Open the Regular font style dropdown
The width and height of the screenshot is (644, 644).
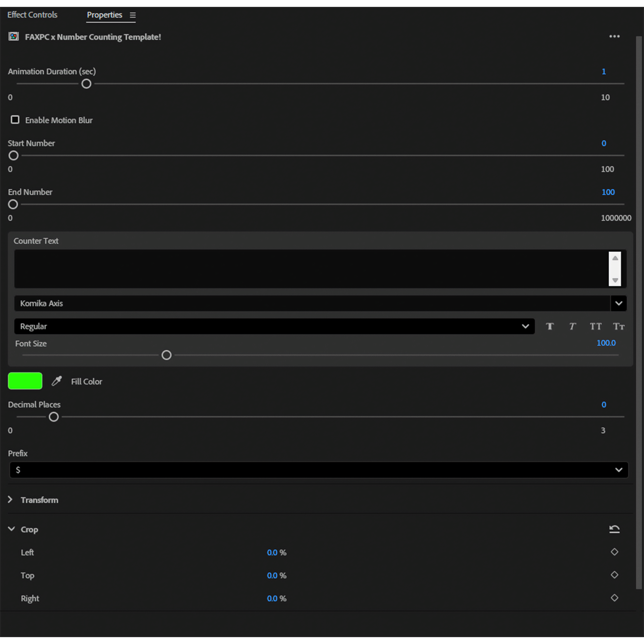[x=525, y=326]
